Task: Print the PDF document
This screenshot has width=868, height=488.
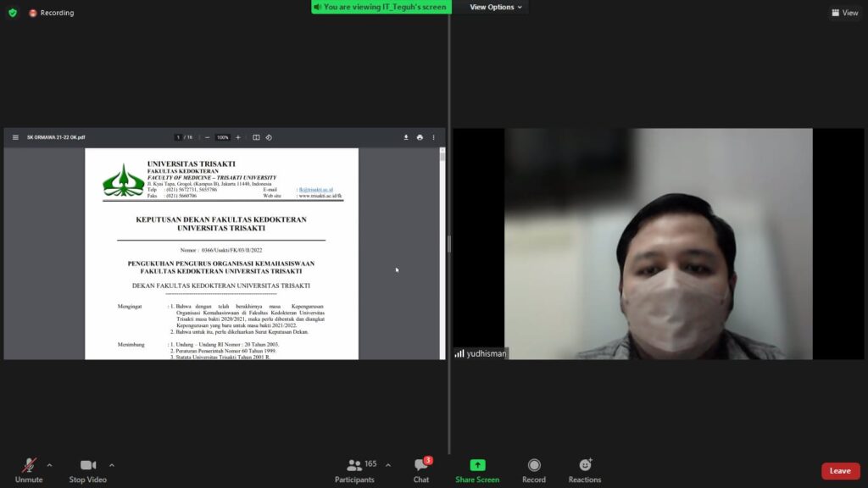Action: (420, 137)
